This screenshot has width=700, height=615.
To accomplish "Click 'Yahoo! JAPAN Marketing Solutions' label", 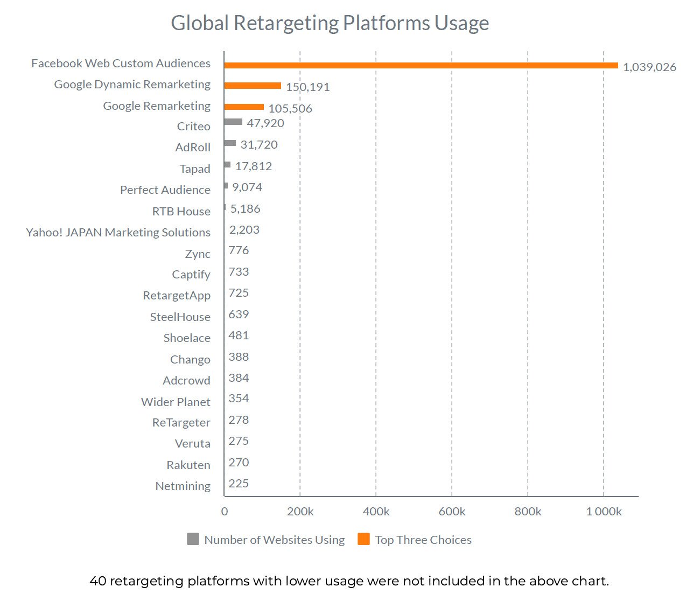I will 118,233.
